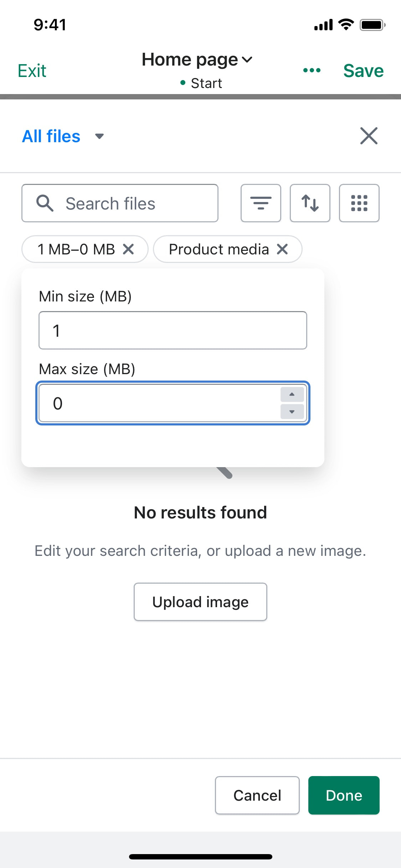Open the three-dot more options menu
Viewport: 401px width, 868px height.
coord(312,70)
